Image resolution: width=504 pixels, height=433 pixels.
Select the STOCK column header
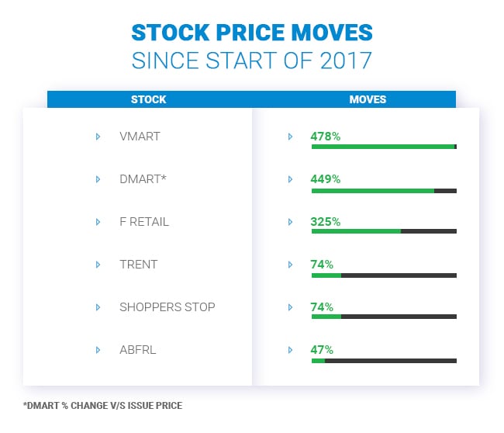149,99
